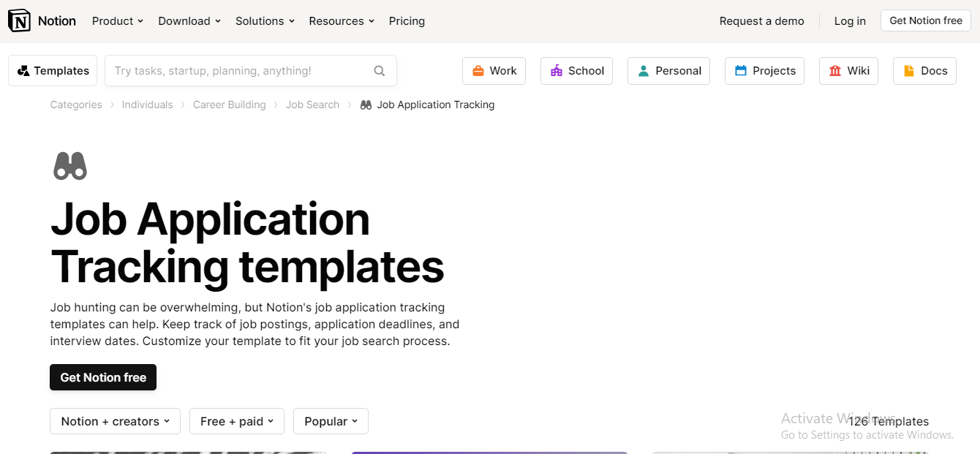Navigate to Job Search breadcrumb link
Viewport: 980px width, 454px height.
coord(312,105)
